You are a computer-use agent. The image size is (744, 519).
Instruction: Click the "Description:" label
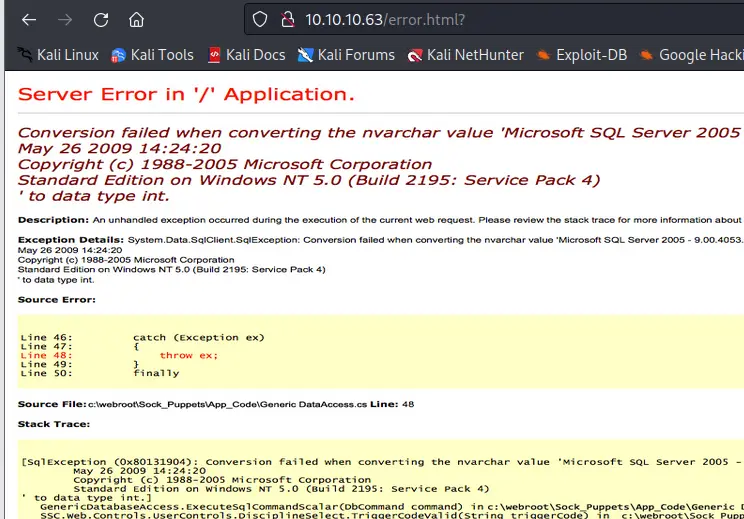(x=53, y=220)
